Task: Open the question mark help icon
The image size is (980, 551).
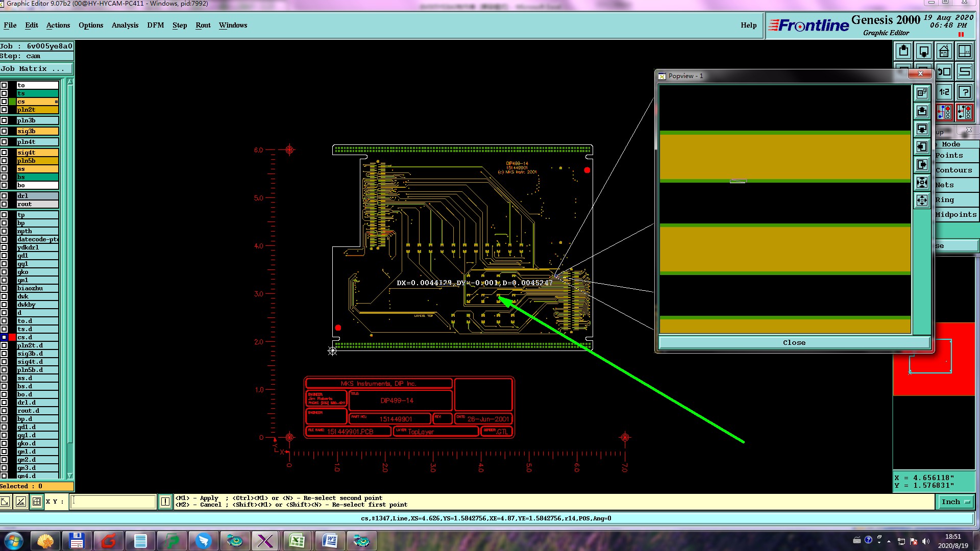Action: (x=964, y=92)
